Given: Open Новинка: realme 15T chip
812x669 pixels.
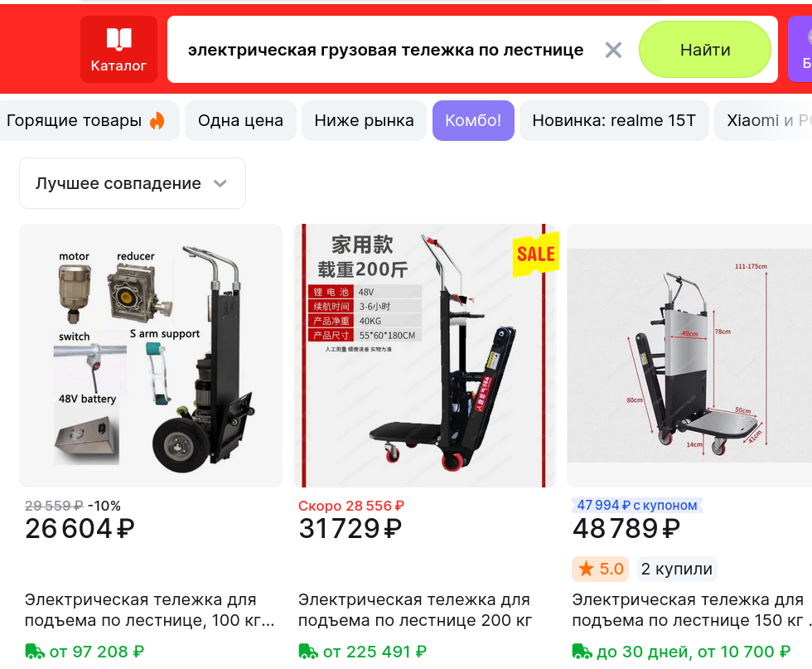Looking at the screenshot, I should [x=614, y=121].
